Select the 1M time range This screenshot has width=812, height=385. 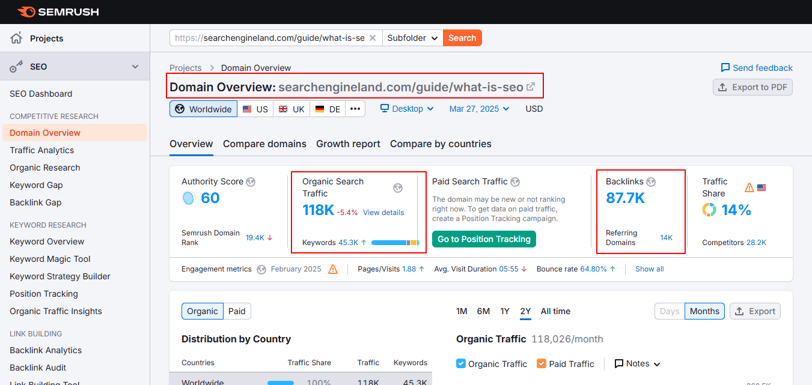point(461,311)
